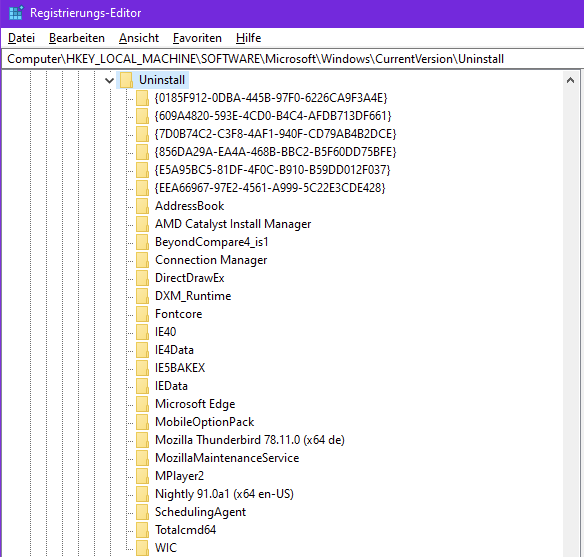Select key {E5A95BC5-81DF-4F0C-B910-B59DD012F037}

(273, 170)
